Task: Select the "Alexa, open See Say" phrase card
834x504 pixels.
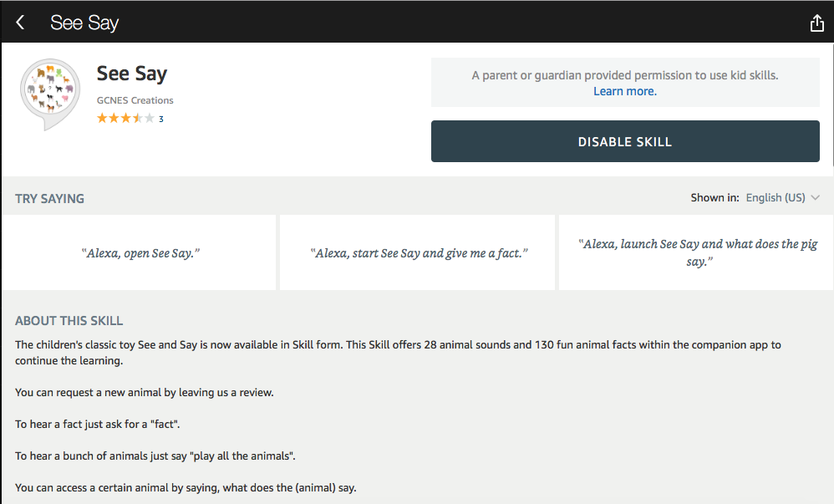Action: click(x=140, y=252)
